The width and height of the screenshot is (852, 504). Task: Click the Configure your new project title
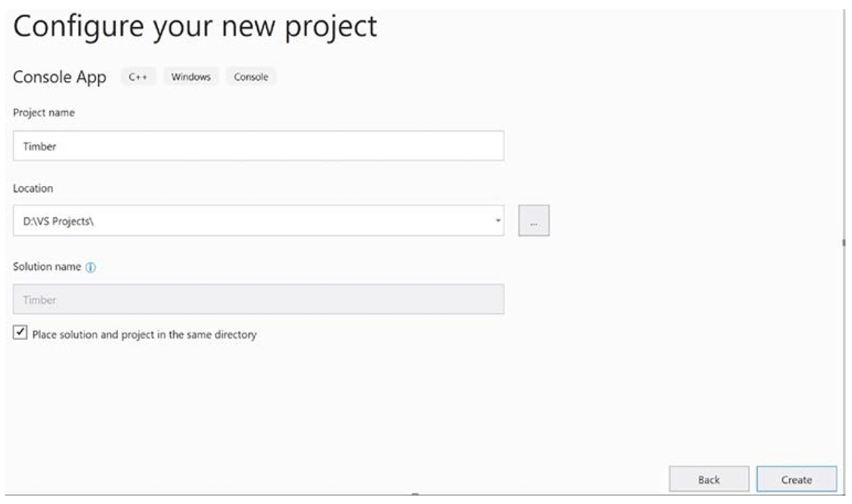pyautogui.click(x=195, y=26)
